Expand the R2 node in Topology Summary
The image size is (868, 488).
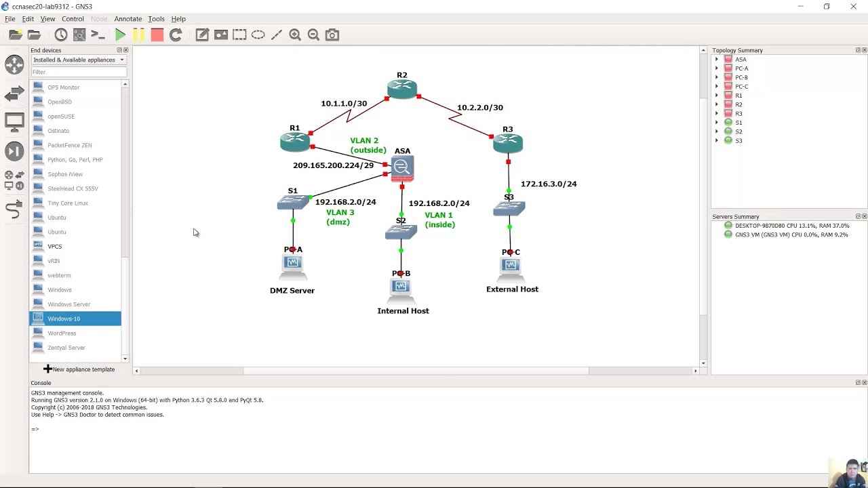pos(717,104)
